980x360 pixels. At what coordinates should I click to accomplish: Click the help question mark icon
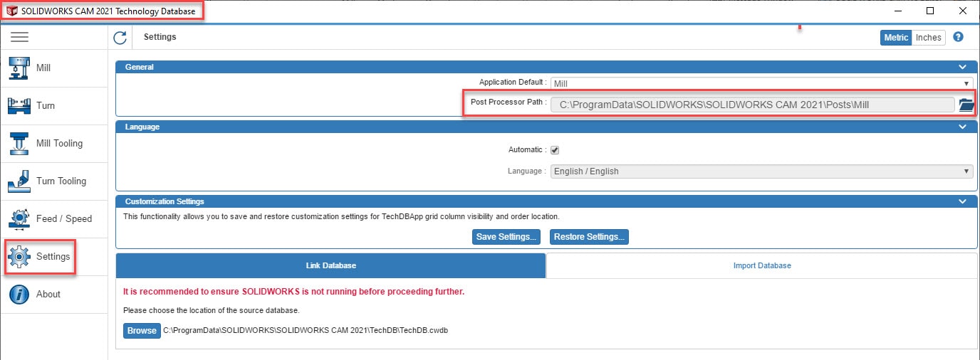coord(958,37)
